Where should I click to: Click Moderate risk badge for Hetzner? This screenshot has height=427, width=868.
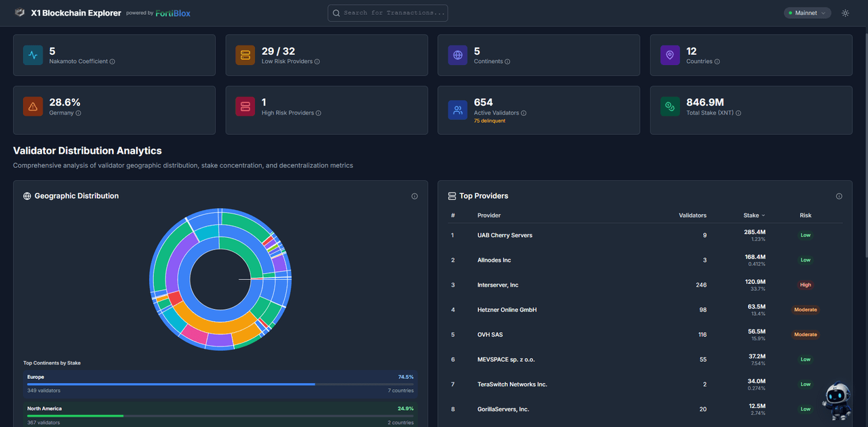click(806, 310)
